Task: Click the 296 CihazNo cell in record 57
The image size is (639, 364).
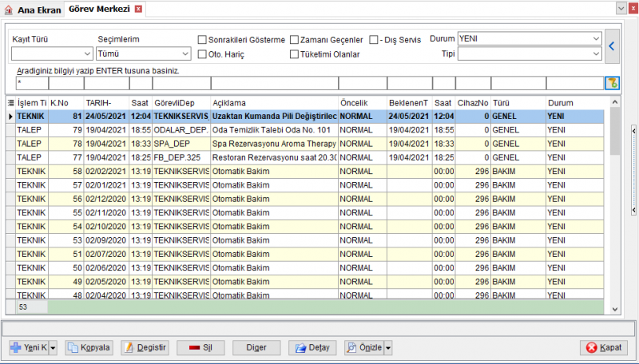Action: (x=473, y=185)
